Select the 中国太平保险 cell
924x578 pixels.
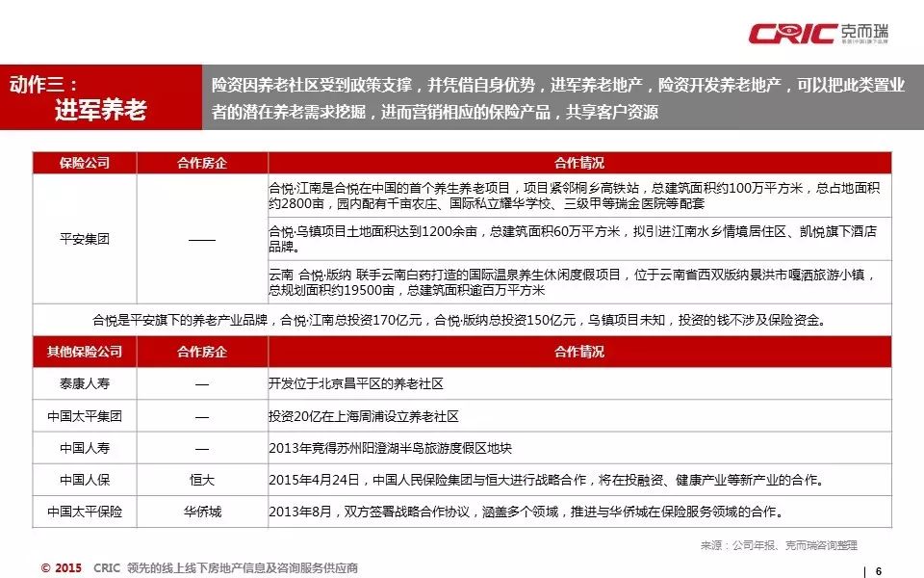click(85, 512)
